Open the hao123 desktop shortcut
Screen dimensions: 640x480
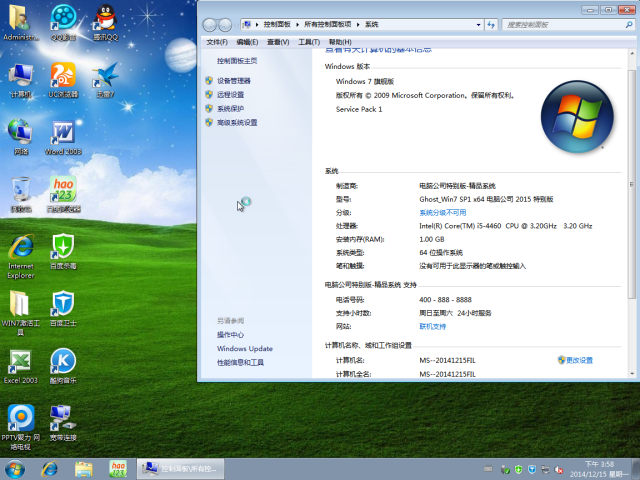point(63,195)
